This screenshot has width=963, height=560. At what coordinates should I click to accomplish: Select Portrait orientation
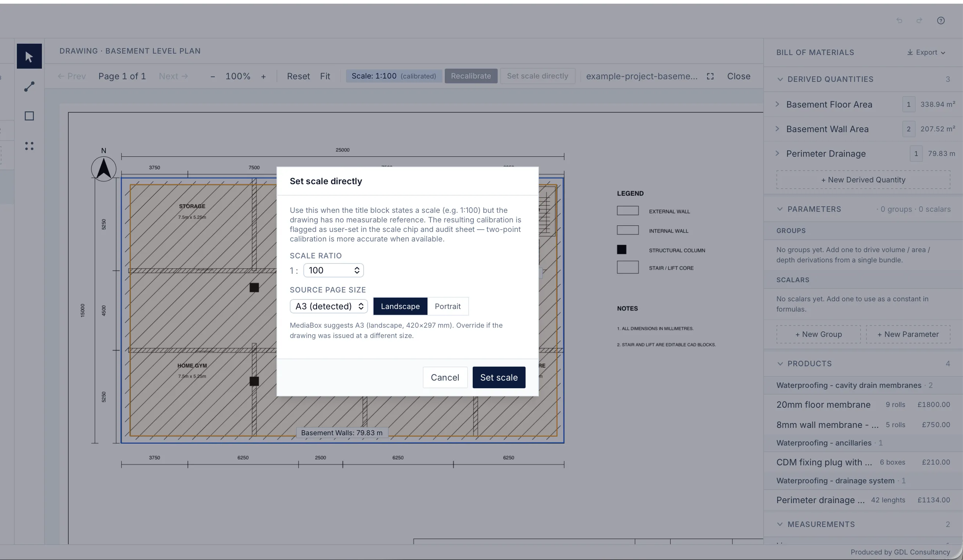447,306
